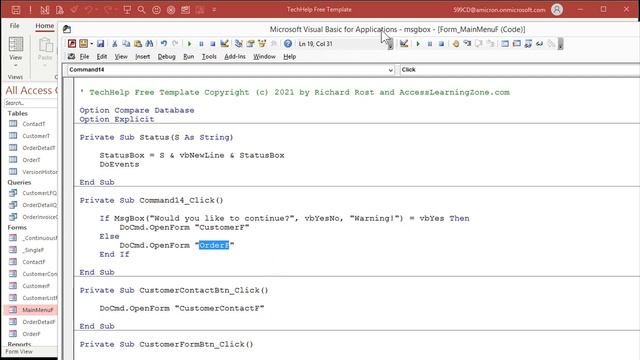Click the Find binoculars icon
The height and width of the screenshot is (360, 640).
[149, 44]
